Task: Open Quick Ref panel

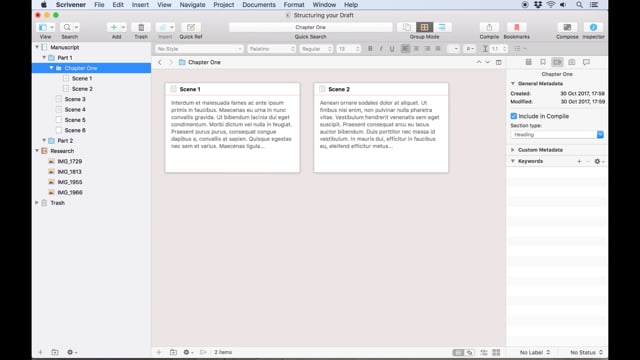Action: click(191, 27)
